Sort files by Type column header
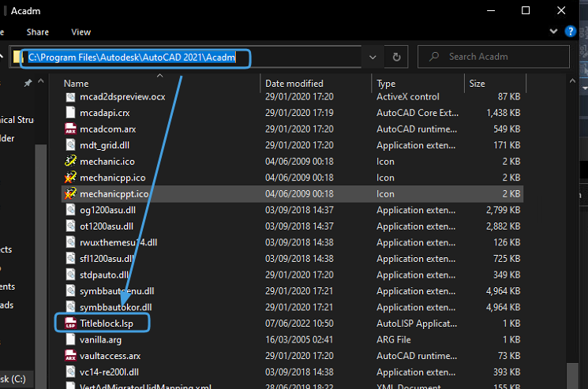This screenshot has height=389, width=588. tap(386, 84)
